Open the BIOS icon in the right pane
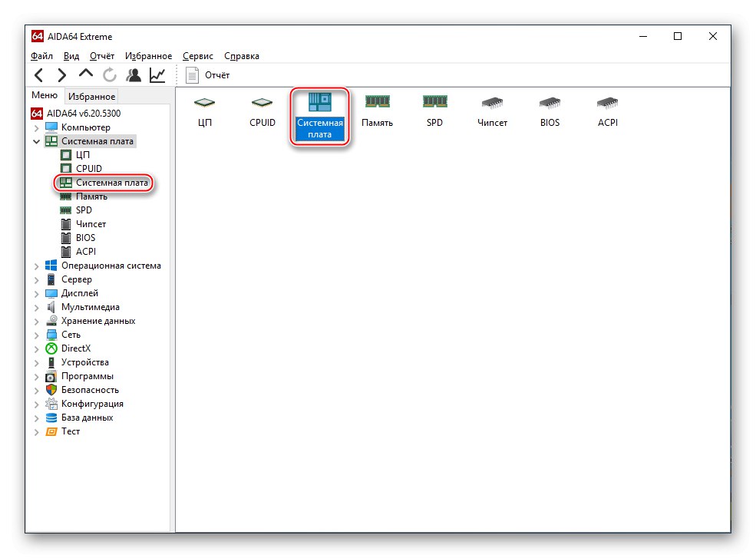Screen dimensions: 756x558 (550, 111)
